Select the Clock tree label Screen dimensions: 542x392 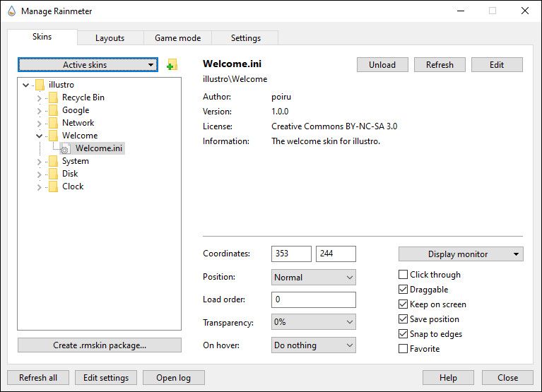pos(73,186)
